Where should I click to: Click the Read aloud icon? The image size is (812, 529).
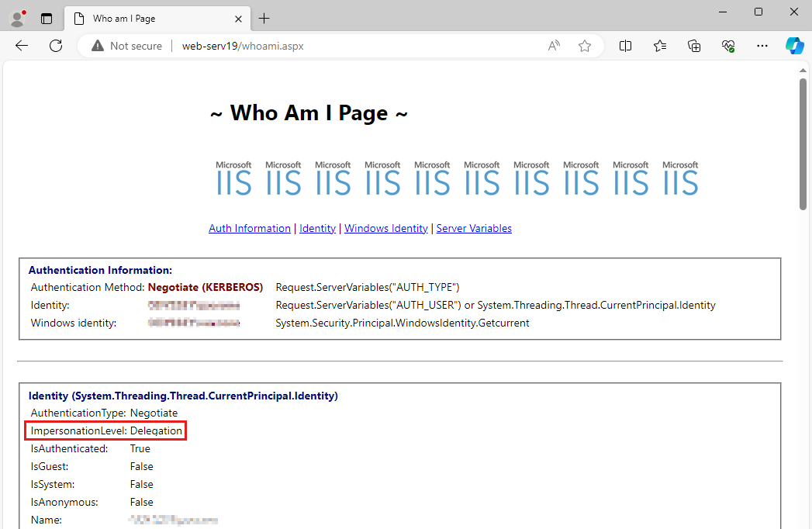553,46
